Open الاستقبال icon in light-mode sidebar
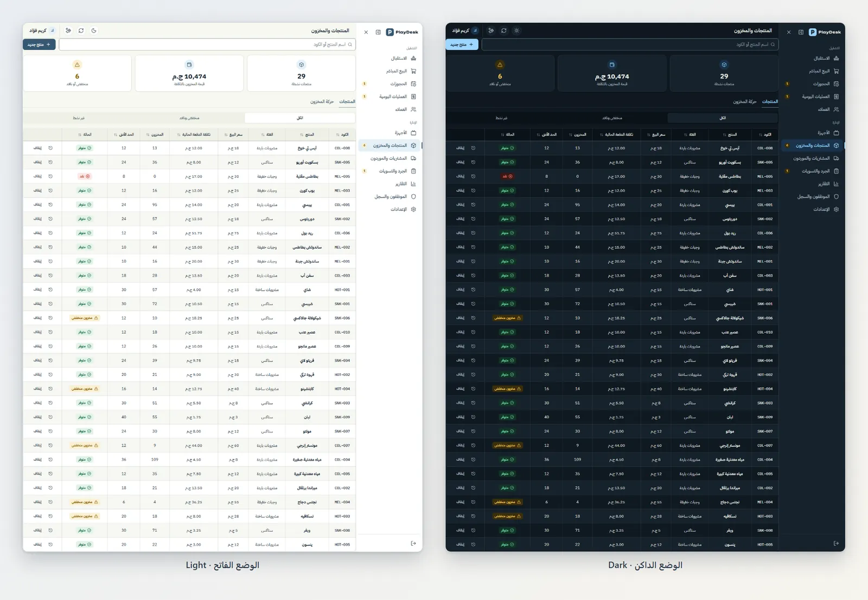This screenshot has width=868, height=600. [413, 58]
